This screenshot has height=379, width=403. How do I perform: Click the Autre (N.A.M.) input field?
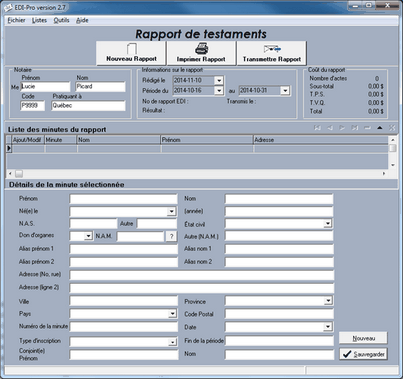tap(279, 236)
